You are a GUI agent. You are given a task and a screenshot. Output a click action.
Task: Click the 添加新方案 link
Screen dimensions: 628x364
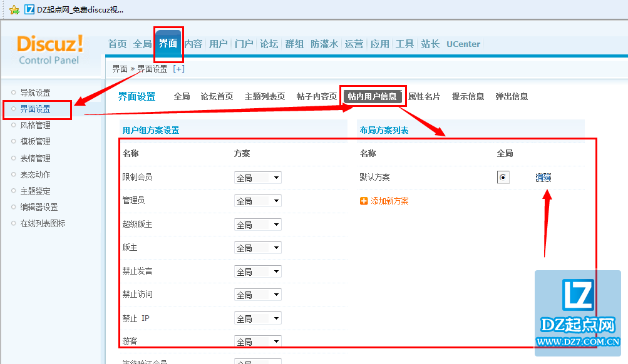coord(389,201)
